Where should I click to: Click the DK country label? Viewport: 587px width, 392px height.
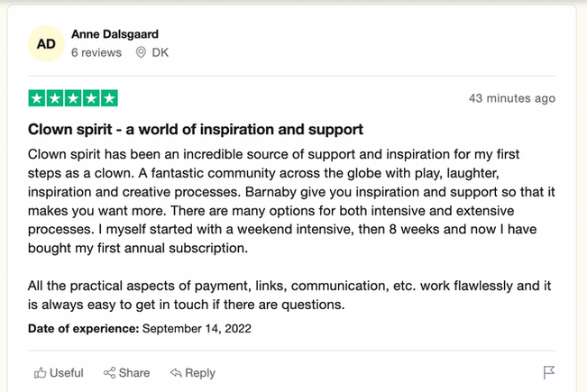pos(160,53)
